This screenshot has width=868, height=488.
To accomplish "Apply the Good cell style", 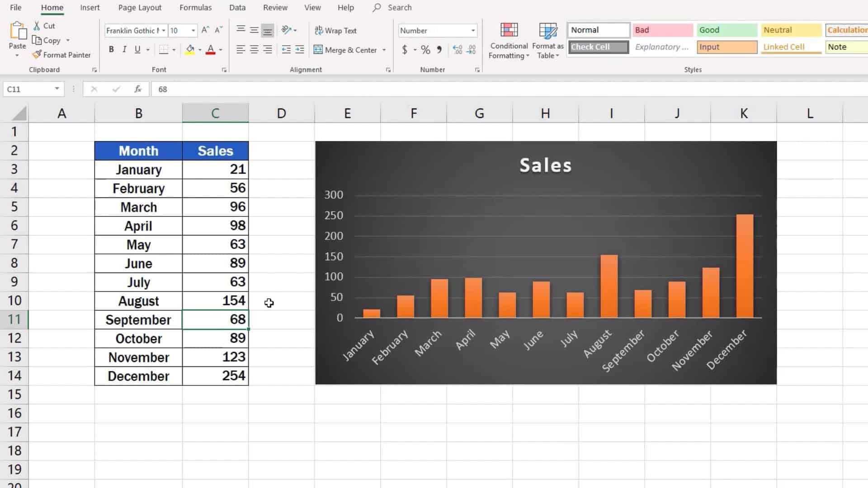I will point(726,30).
